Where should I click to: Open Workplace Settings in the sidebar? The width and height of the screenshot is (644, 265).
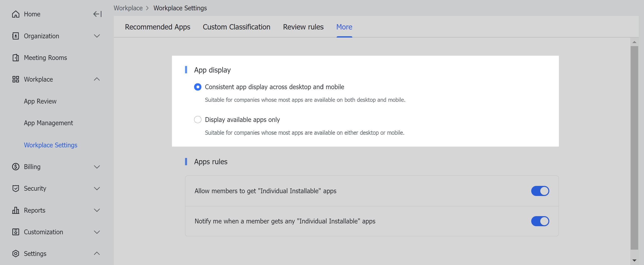[51, 145]
